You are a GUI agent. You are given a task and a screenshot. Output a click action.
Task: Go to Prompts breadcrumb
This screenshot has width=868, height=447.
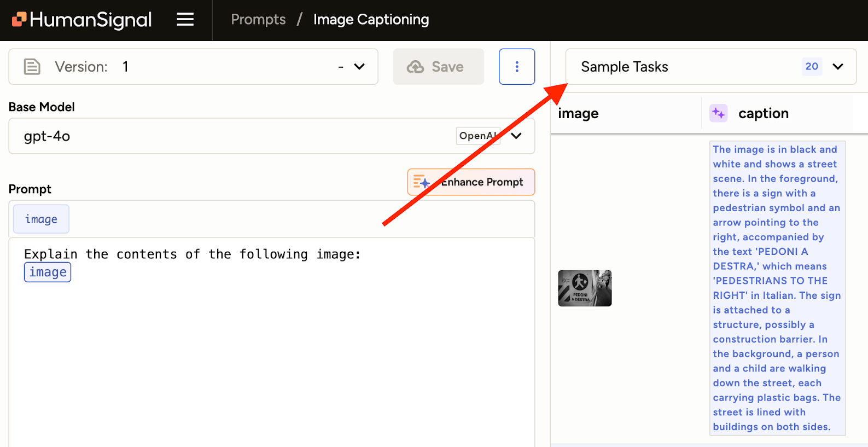click(x=258, y=20)
